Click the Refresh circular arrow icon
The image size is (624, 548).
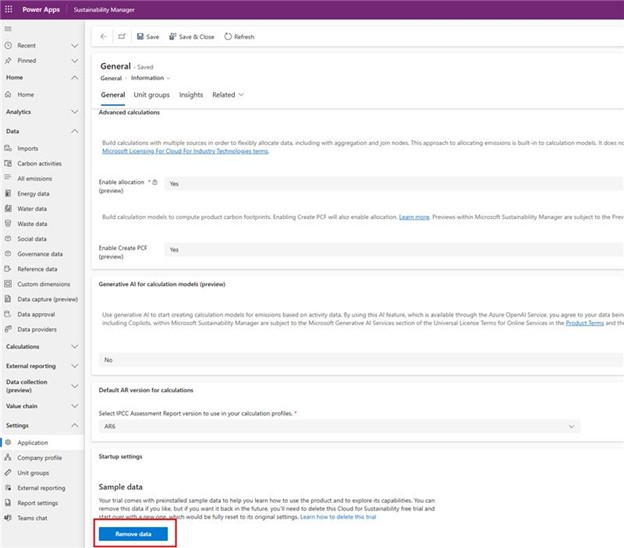click(228, 37)
